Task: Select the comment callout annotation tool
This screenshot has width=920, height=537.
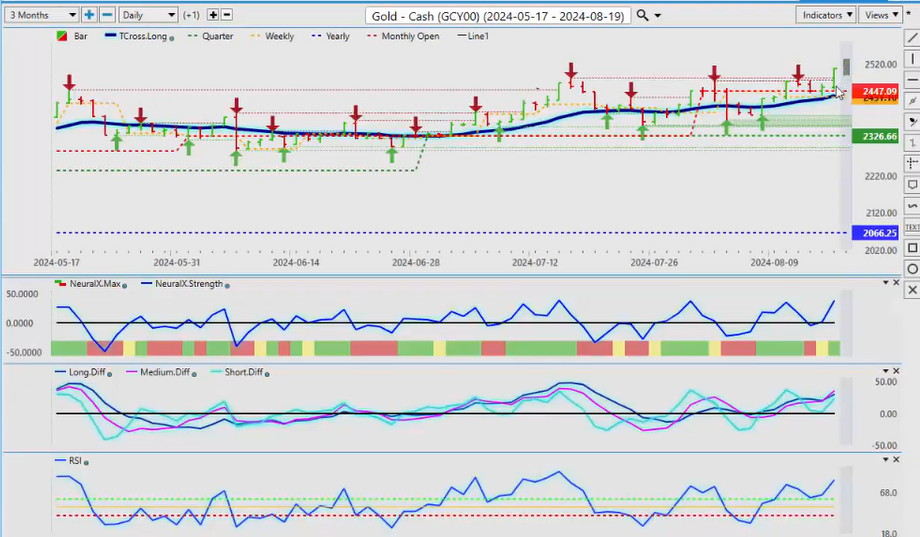Action: coord(911,185)
